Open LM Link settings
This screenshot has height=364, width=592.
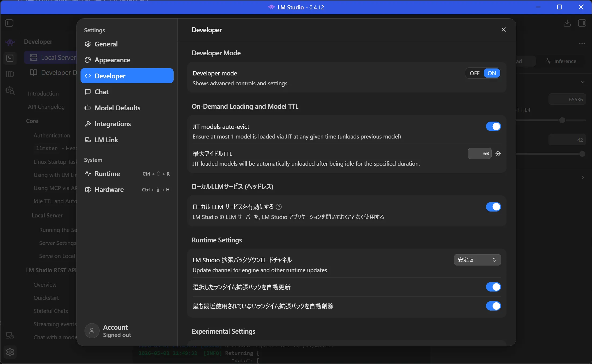pos(127,140)
